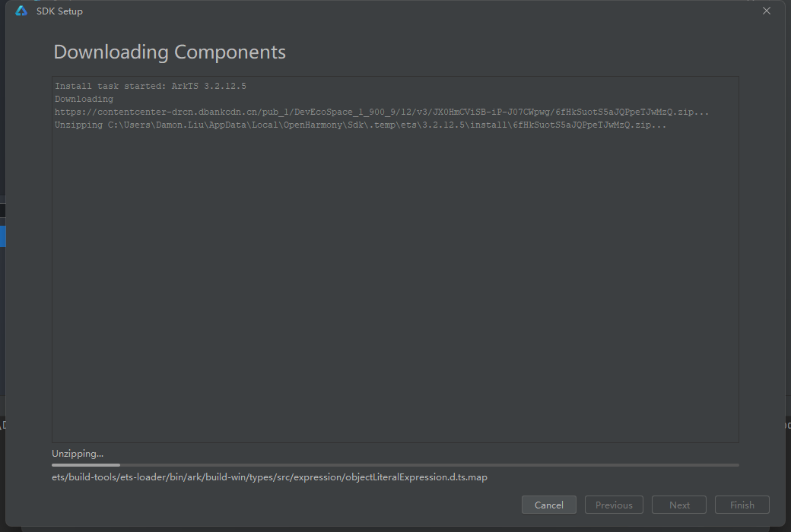Click the Next button
The image size is (791, 532).
pos(679,505)
